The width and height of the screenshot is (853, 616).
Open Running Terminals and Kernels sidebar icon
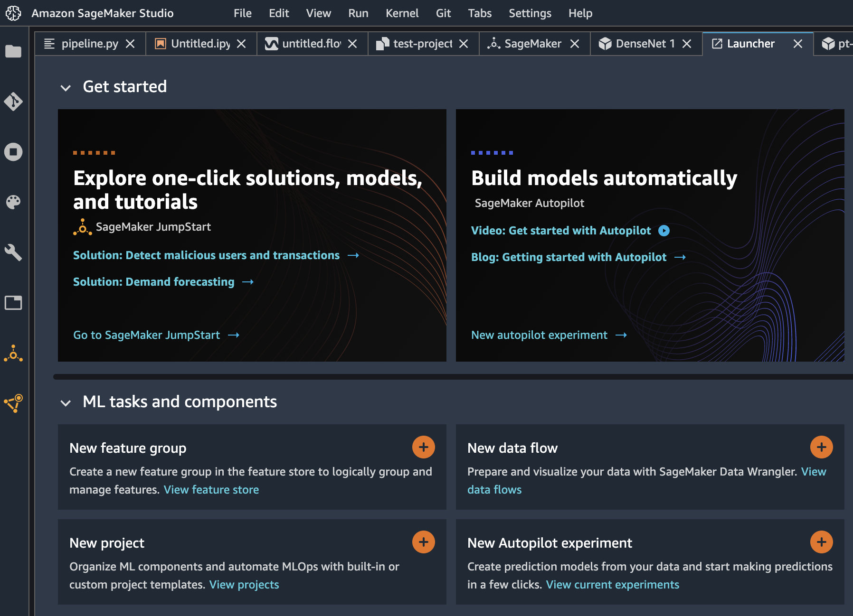coord(13,152)
